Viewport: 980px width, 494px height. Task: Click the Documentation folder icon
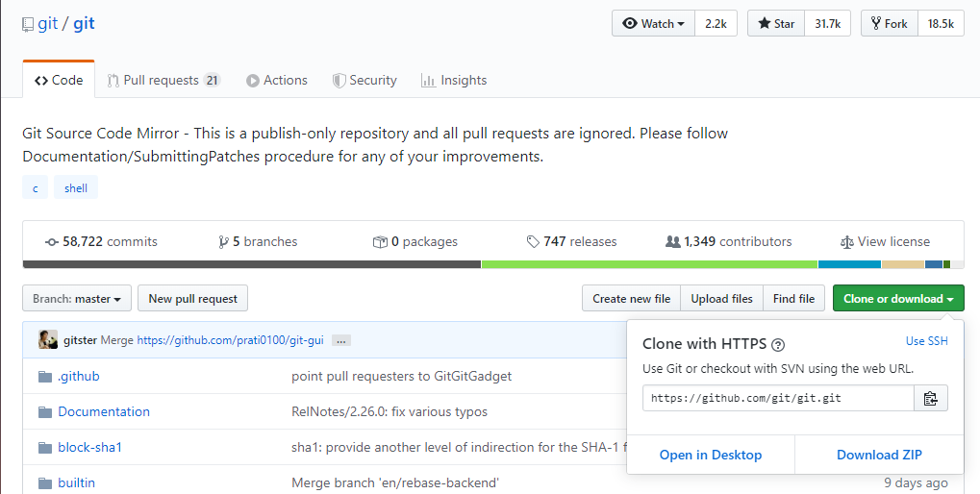click(45, 411)
